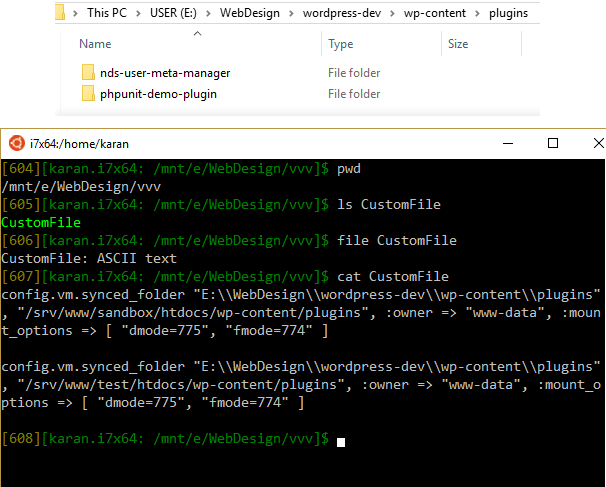Screen dimensions: 606x487
Task: Select the nds-user-meta-manager folder name
Action: tap(165, 73)
